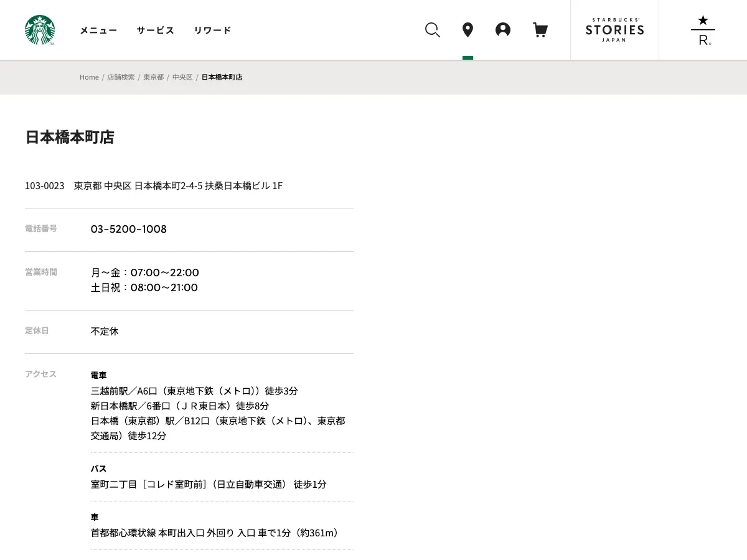Click the アクセス label
747x560 pixels.
pyautogui.click(x=41, y=374)
